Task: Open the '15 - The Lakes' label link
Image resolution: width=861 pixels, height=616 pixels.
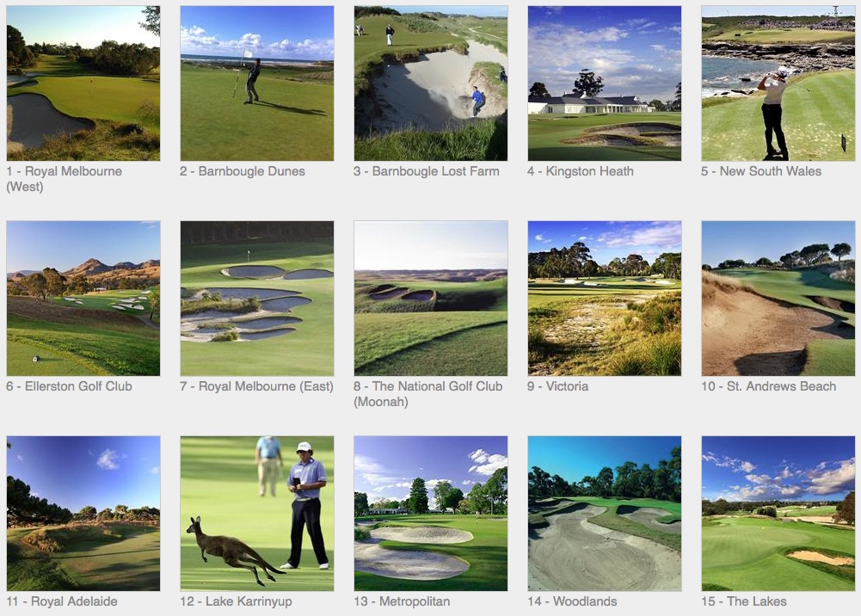Action: coord(744,601)
